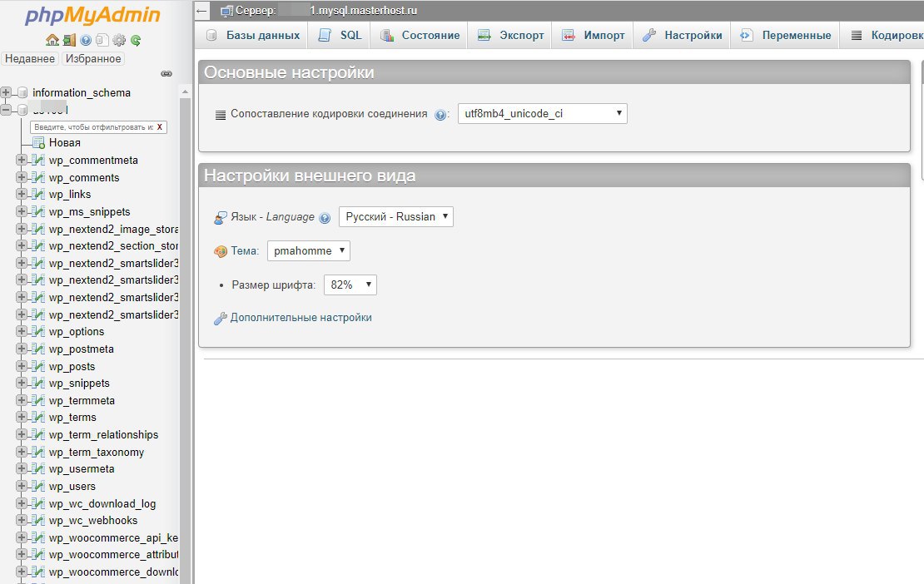Open the Импорт tab
This screenshot has width=924, height=584.
[x=593, y=35]
